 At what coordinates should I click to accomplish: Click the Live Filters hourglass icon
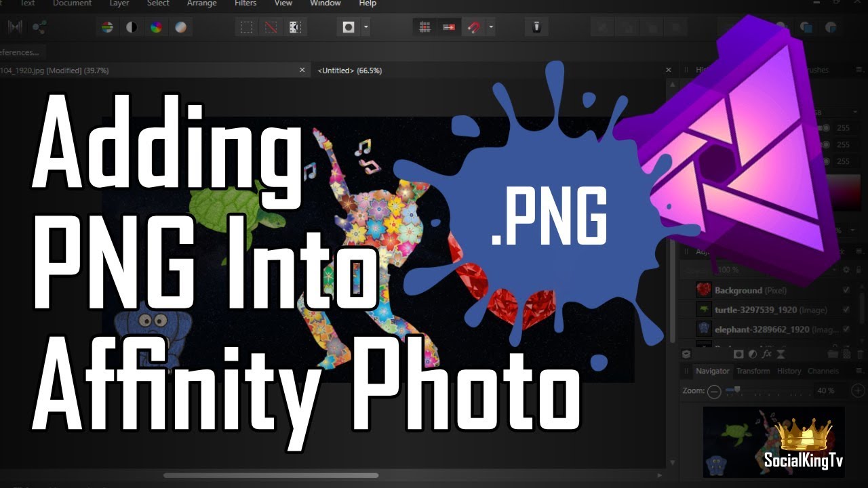[x=781, y=354]
